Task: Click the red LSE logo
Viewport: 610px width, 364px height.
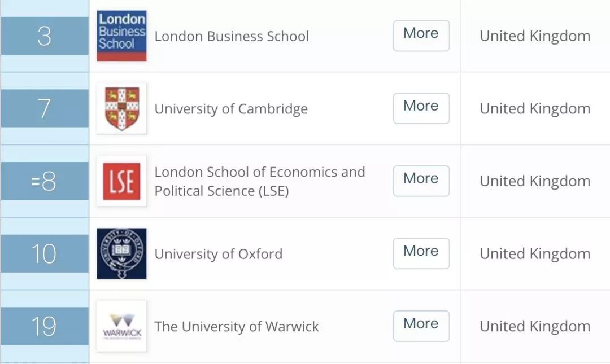Action: click(121, 181)
